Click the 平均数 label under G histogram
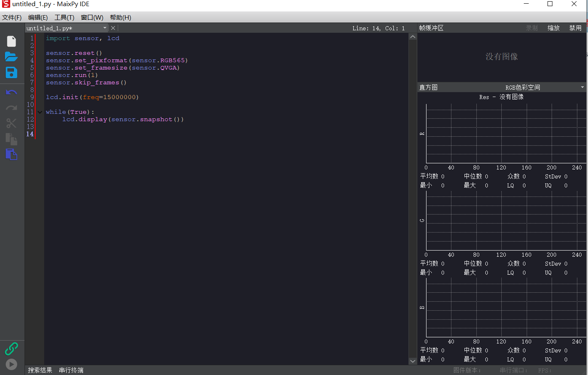This screenshot has height=375, width=588. point(429,263)
